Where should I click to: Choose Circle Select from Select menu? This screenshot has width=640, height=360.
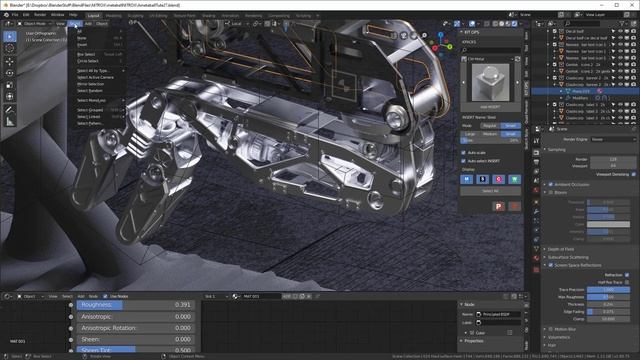[88, 61]
